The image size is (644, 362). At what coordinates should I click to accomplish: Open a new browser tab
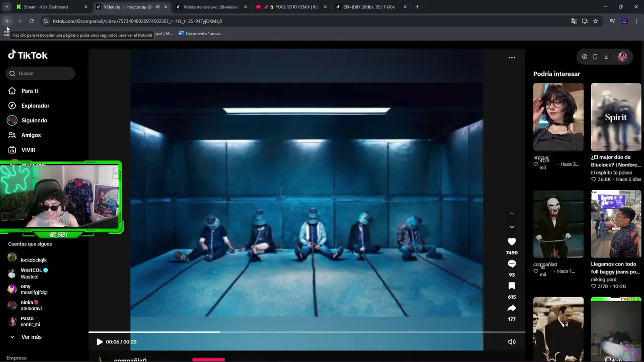pyautogui.click(x=417, y=7)
